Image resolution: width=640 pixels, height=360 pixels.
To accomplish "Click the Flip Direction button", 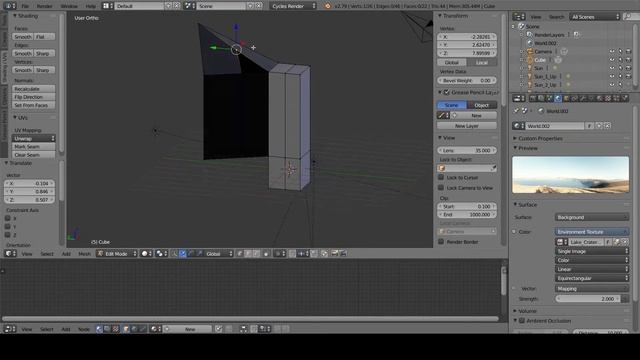I will tap(33, 97).
